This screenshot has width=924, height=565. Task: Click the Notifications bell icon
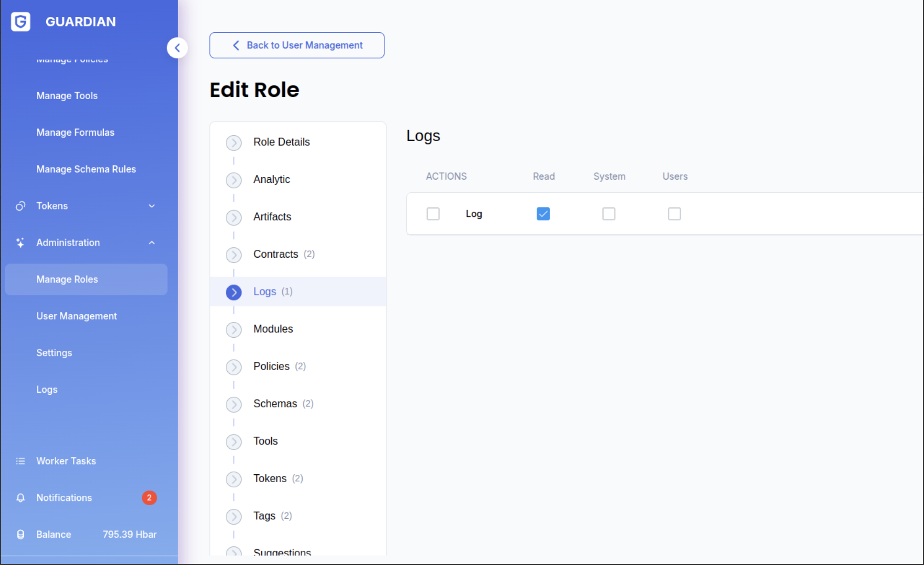pos(21,498)
